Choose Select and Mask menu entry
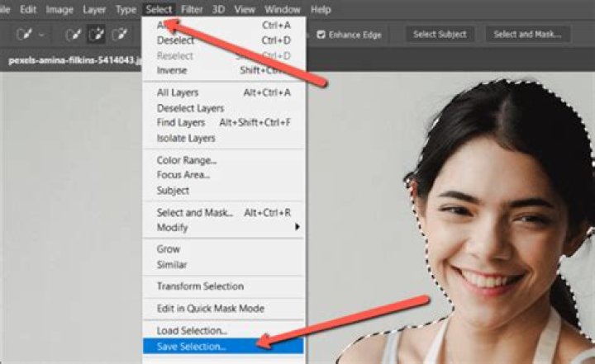 point(223,213)
